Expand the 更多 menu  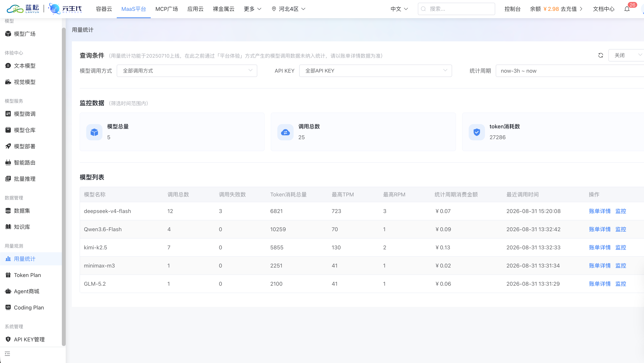tap(252, 9)
